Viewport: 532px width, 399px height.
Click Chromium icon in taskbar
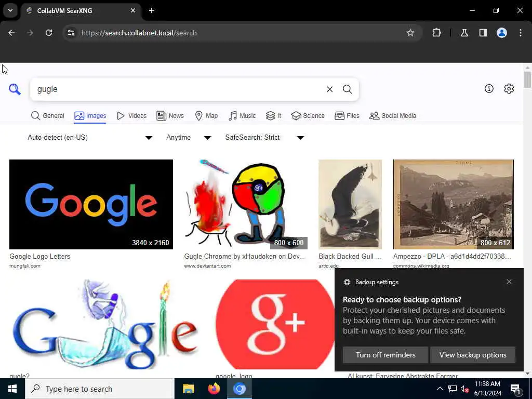[x=239, y=389]
